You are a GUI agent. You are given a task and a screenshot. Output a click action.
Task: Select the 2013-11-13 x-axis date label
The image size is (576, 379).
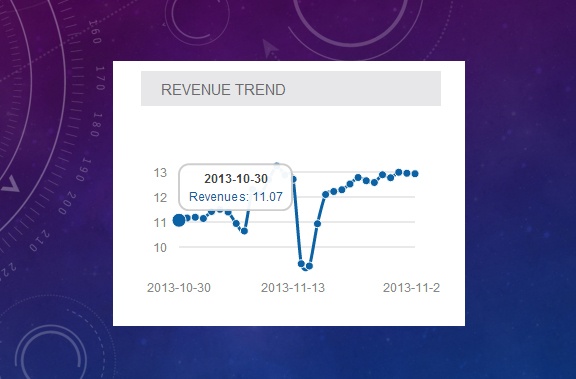pos(293,288)
